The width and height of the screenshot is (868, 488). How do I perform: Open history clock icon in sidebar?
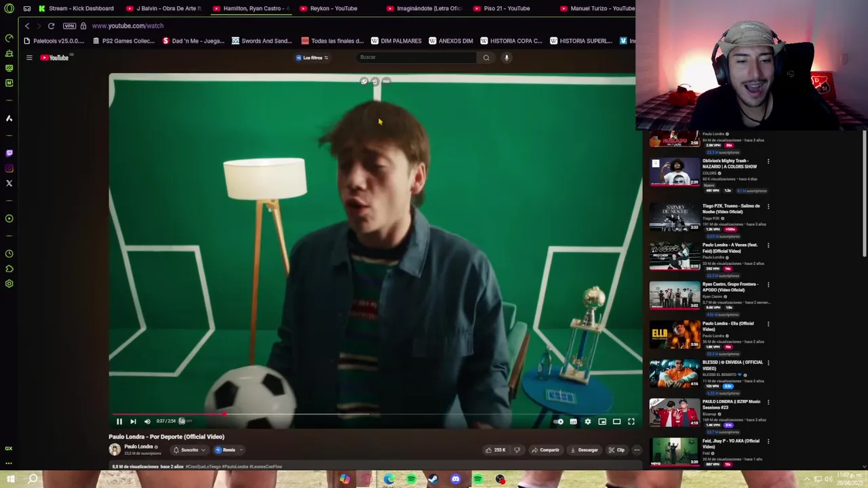coord(9,253)
